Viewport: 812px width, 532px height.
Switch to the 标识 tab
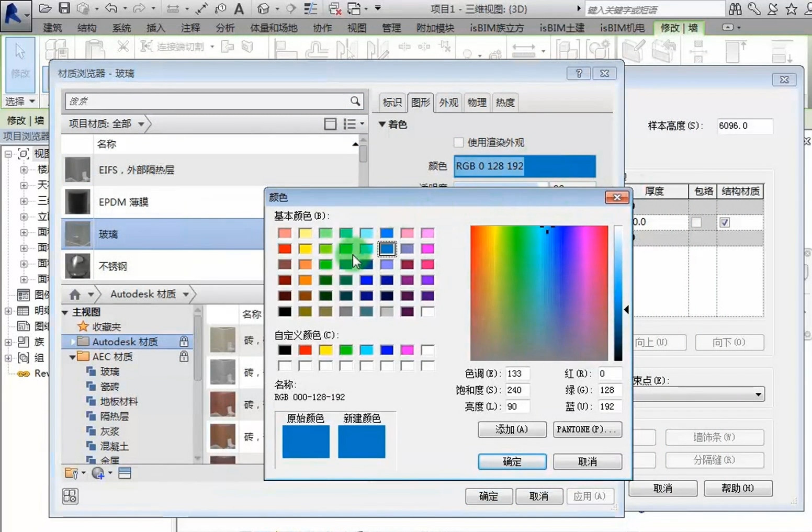pyautogui.click(x=392, y=103)
